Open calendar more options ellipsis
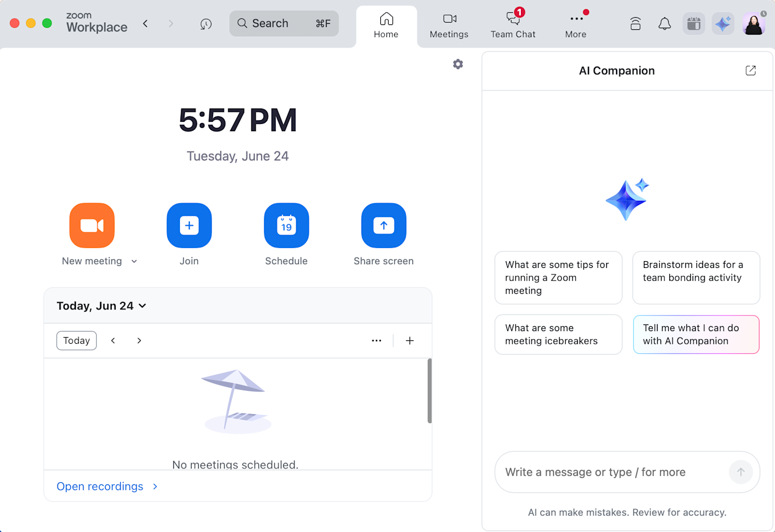Image resolution: width=775 pixels, height=532 pixels. click(376, 340)
